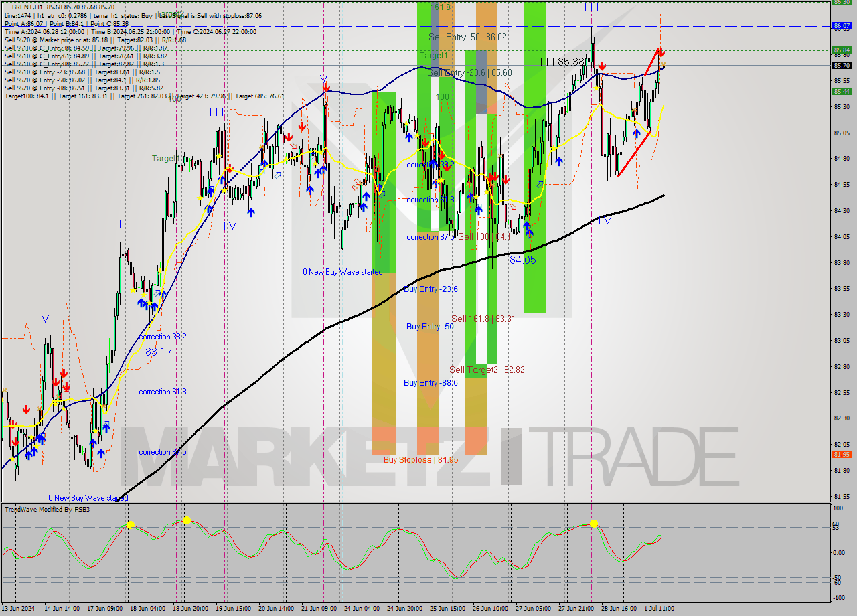
Task: Click the 81.55 price axis value
Action: pyautogui.click(x=841, y=496)
